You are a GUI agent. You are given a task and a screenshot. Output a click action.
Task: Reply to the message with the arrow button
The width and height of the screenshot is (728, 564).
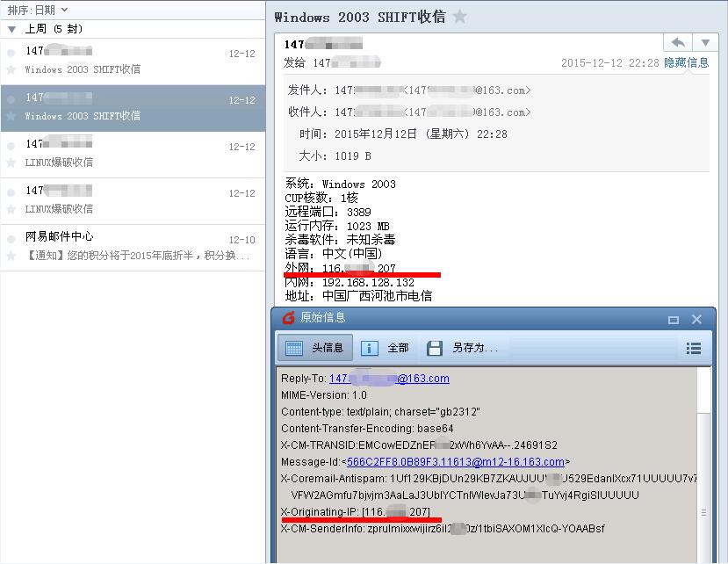(678, 43)
